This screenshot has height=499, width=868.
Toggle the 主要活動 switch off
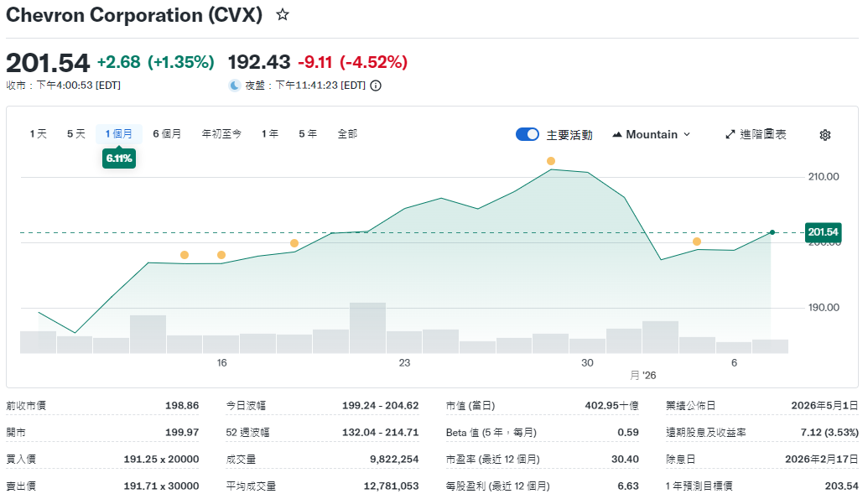click(x=528, y=134)
